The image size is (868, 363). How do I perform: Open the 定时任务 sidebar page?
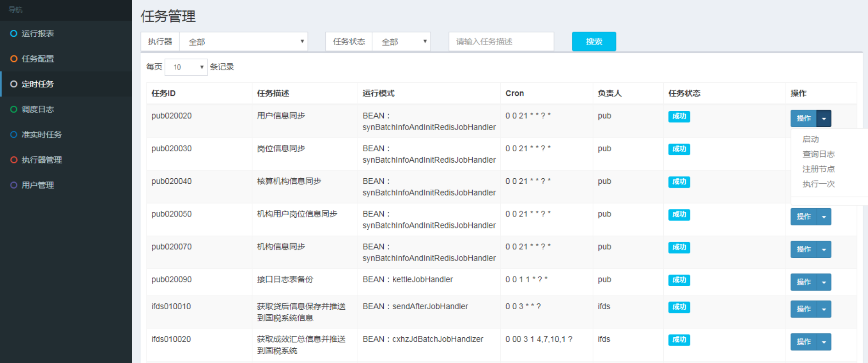[x=38, y=84]
